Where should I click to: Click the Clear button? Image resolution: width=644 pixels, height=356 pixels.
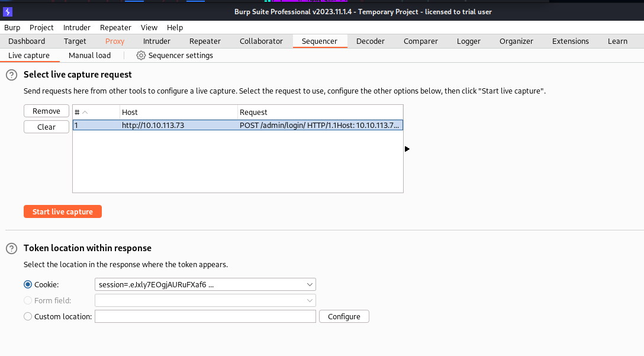pos(46,127)
